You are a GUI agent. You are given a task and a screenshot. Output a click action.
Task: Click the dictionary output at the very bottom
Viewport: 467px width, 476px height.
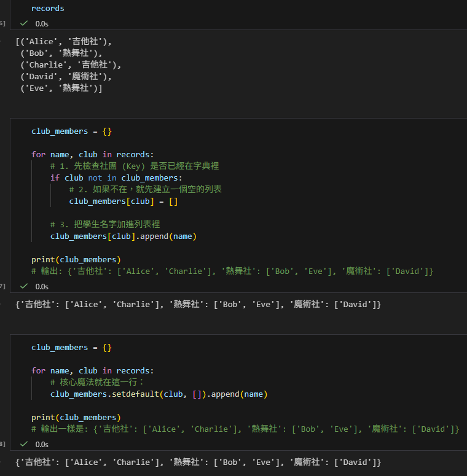(x=198, y=462)
